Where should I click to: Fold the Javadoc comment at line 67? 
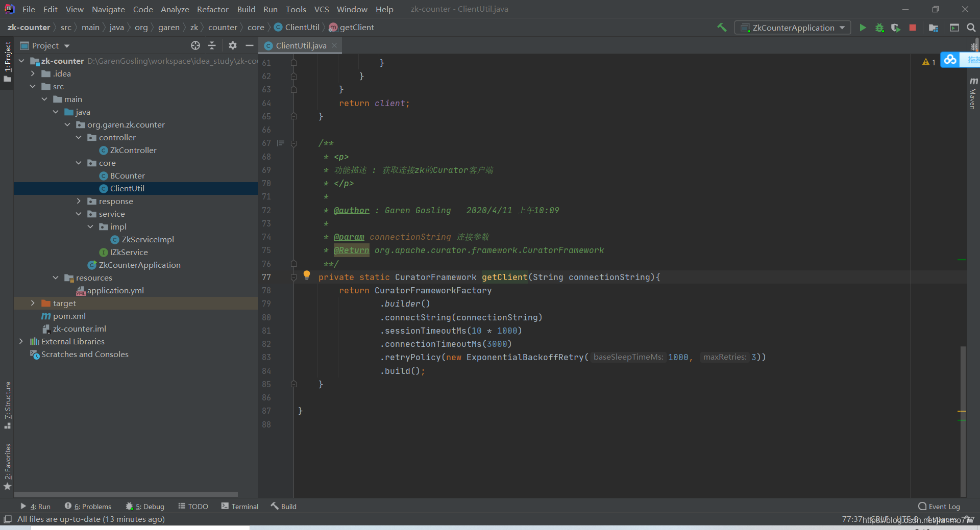pos(293,143)
